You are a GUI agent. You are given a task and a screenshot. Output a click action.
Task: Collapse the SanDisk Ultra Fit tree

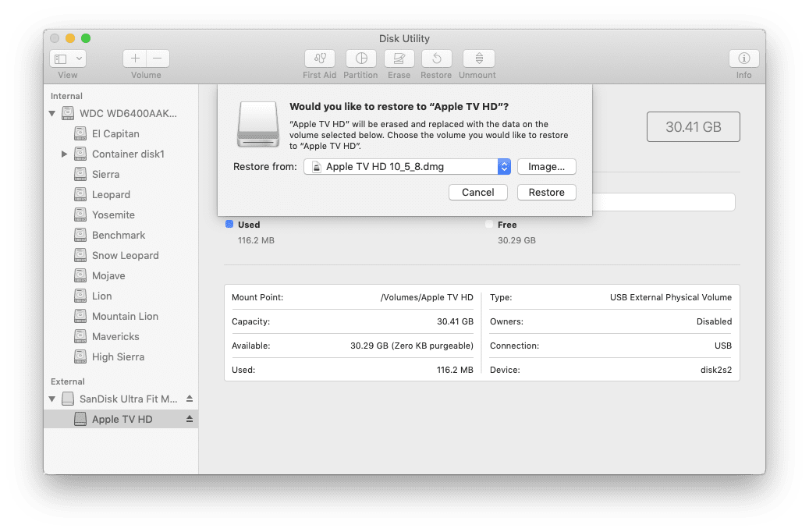point(52,399)
